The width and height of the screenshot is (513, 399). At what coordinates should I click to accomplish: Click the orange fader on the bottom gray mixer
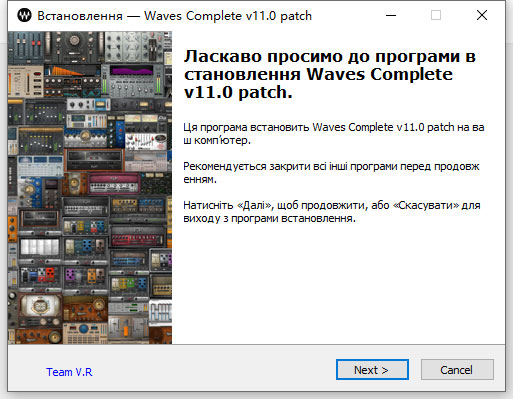click(x=126, y=331)
